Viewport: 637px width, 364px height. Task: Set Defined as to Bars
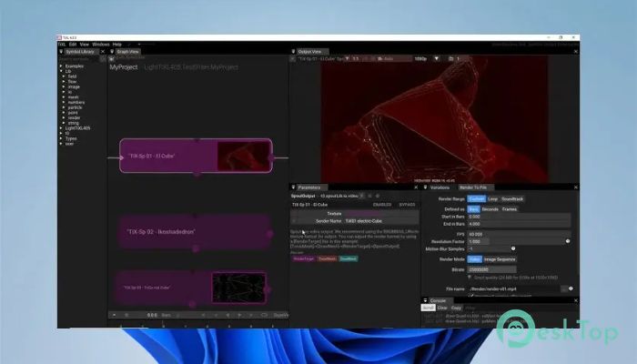click(473, 209)
